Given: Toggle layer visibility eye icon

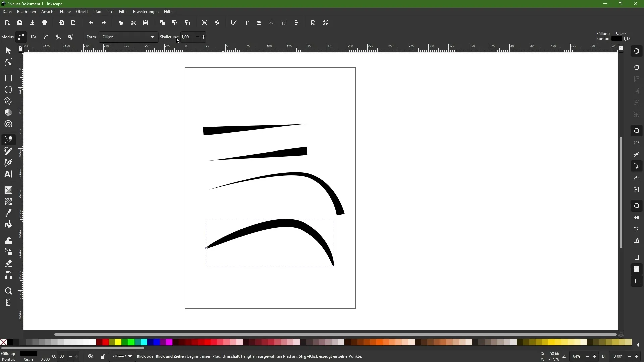Looking at the screenshot, I should click(x=91, y=356).
